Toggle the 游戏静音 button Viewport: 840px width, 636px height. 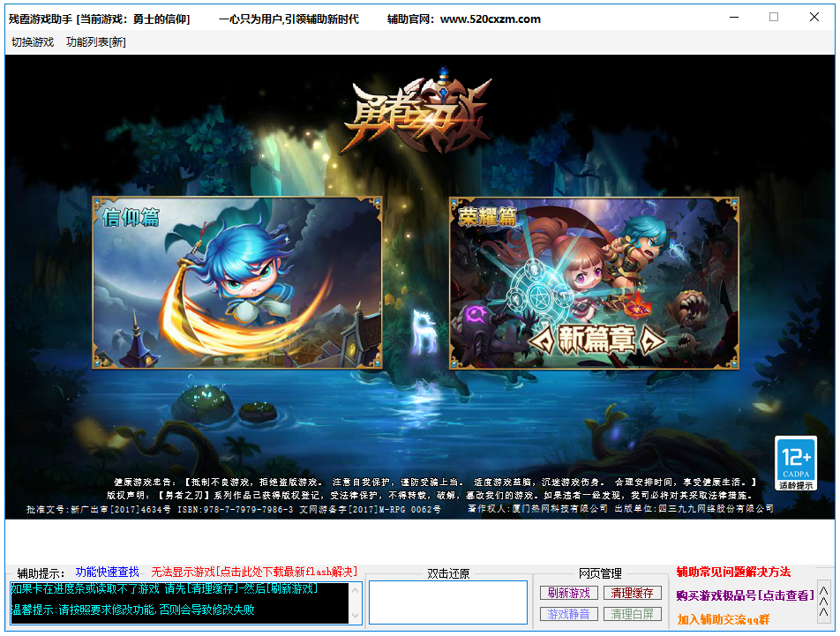[569, 614]
